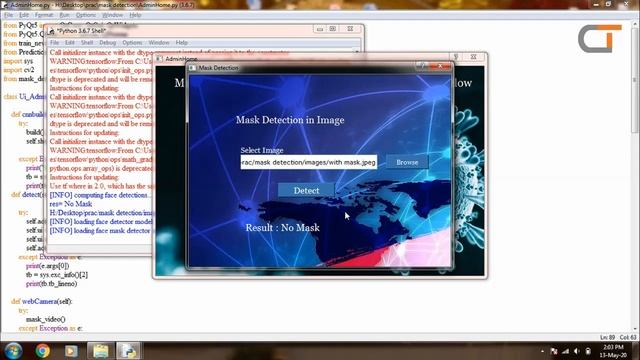Click the Select Image path field
The image size is (640, 360).
tap(309, 162)
